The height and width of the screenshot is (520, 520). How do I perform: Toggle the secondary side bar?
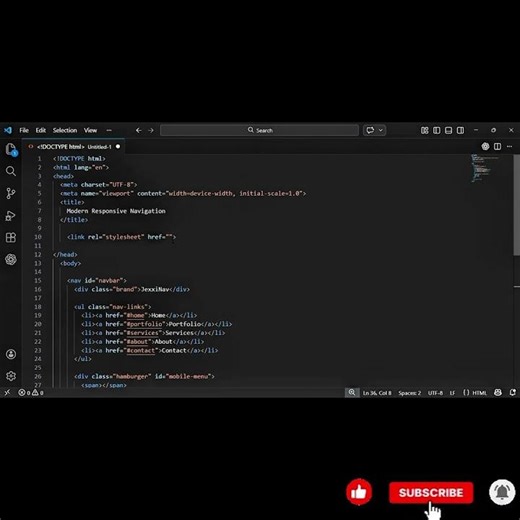(x=460, y=130)
